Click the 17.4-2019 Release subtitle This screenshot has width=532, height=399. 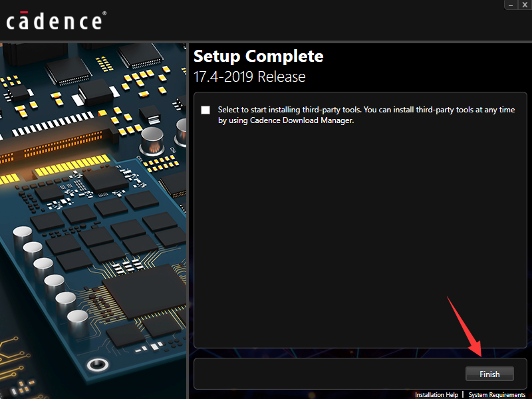pyautogui.click(x=249, y=76)
